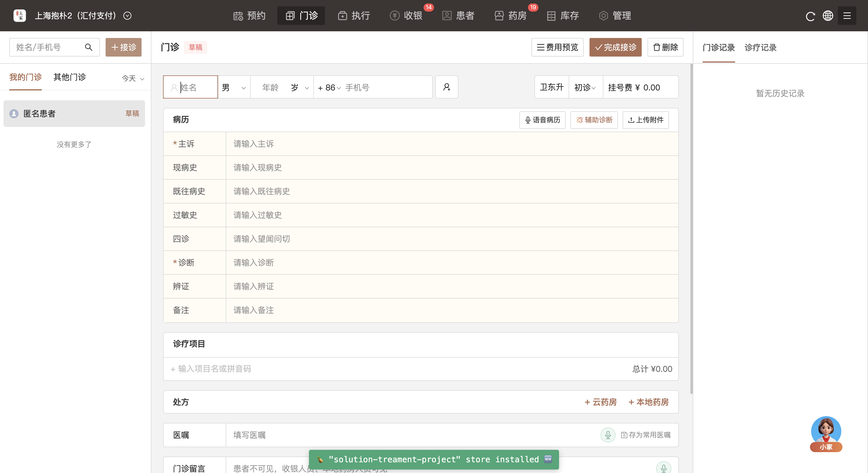
Task: Open the +86 country code dropdown
Action: point(329,88)
